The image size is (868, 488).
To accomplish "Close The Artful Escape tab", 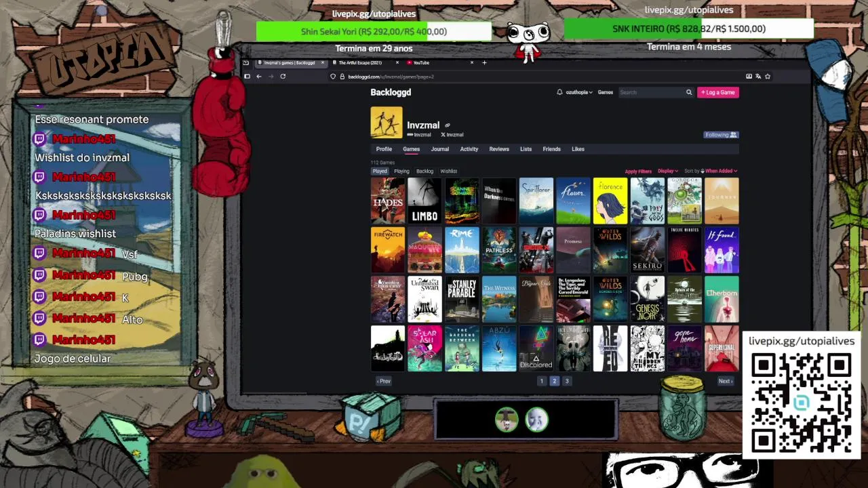I will coord(397,62).
